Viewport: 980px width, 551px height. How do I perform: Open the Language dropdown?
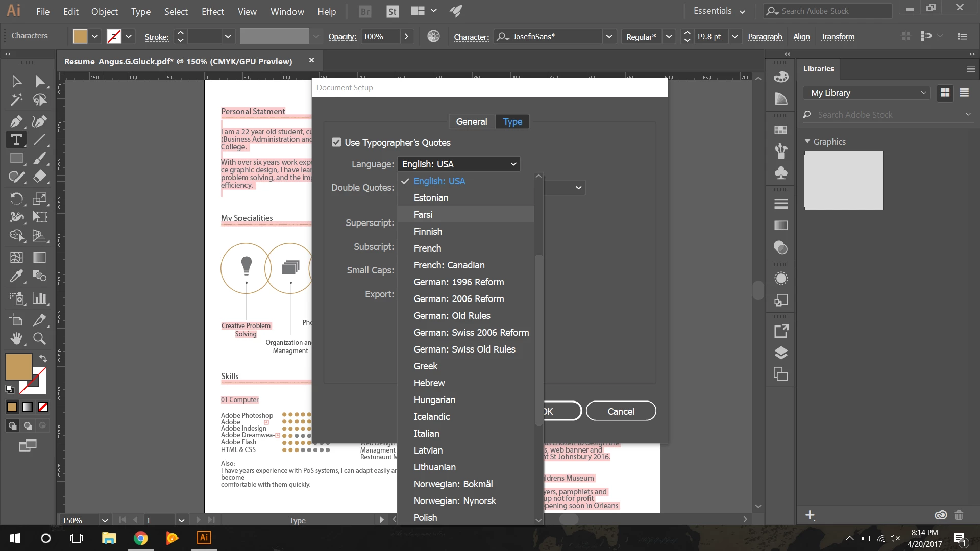tap(458, 164)
